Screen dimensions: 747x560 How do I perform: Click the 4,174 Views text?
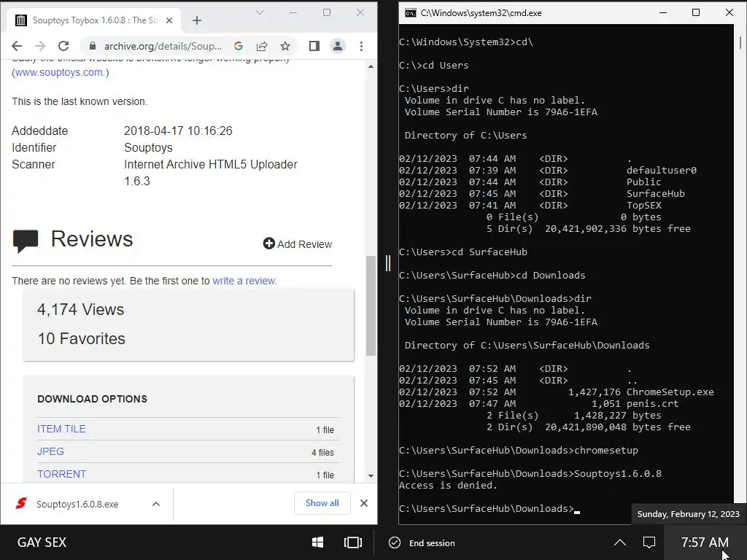(80, 309)
